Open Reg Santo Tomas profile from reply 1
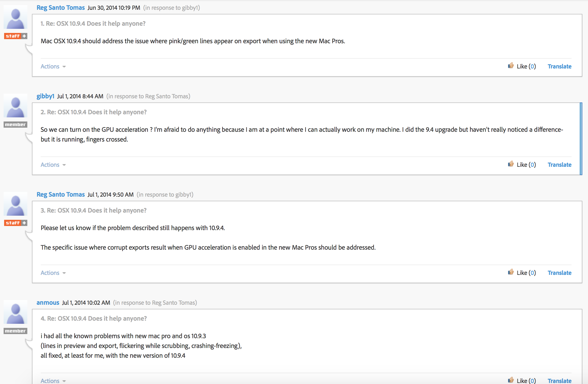The height and width of the screenshot is (384, 588). [61, 8]
